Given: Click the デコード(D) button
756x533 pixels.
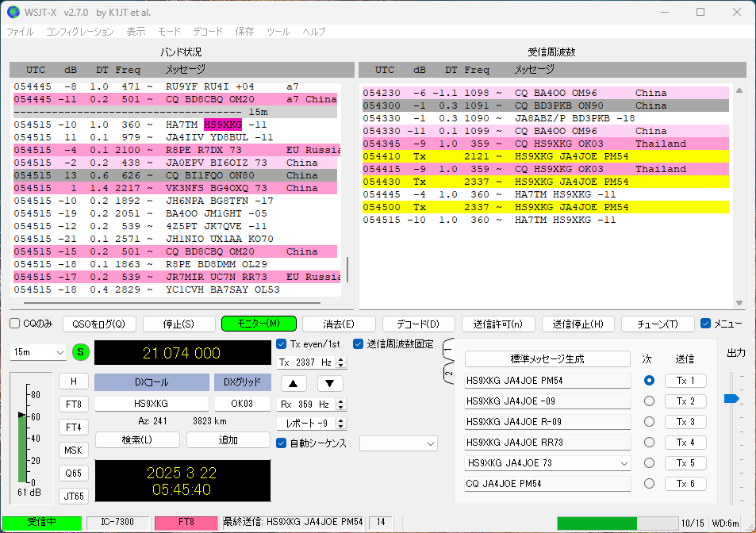Looking at the screenshot, I should tap(419, 324).
